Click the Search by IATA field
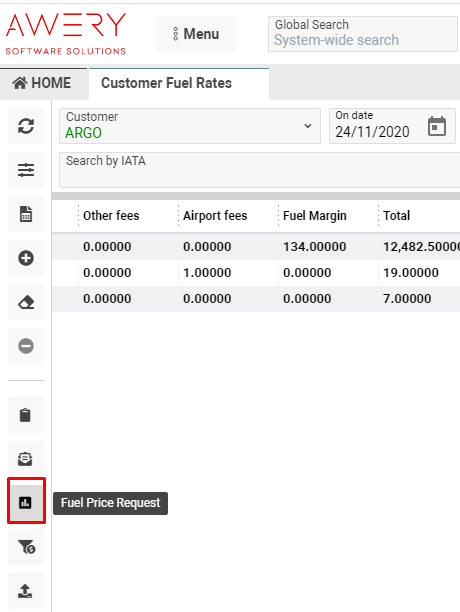The image size is (460, 612). [259, 170]
